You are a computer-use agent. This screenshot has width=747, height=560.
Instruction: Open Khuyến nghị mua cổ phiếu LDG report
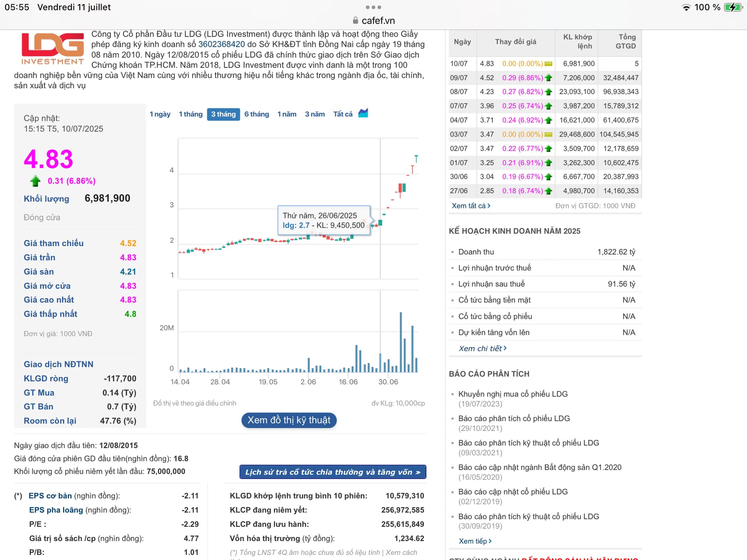tap(513, 394)
